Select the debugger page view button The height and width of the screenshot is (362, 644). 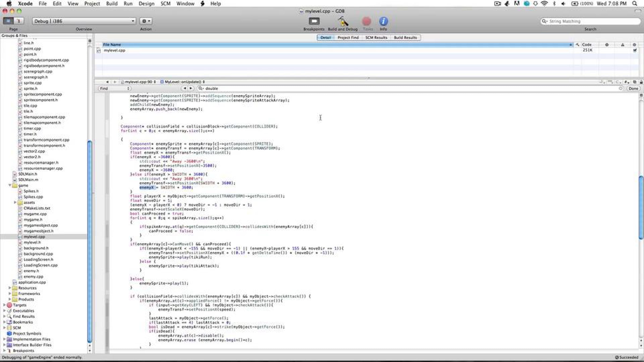(19, 21)
